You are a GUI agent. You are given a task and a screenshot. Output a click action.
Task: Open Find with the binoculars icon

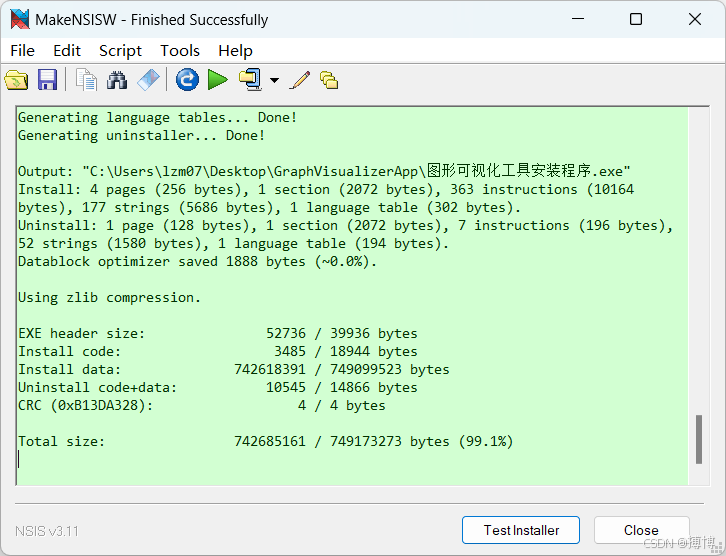pyautogui.click(x=117, y=80)
